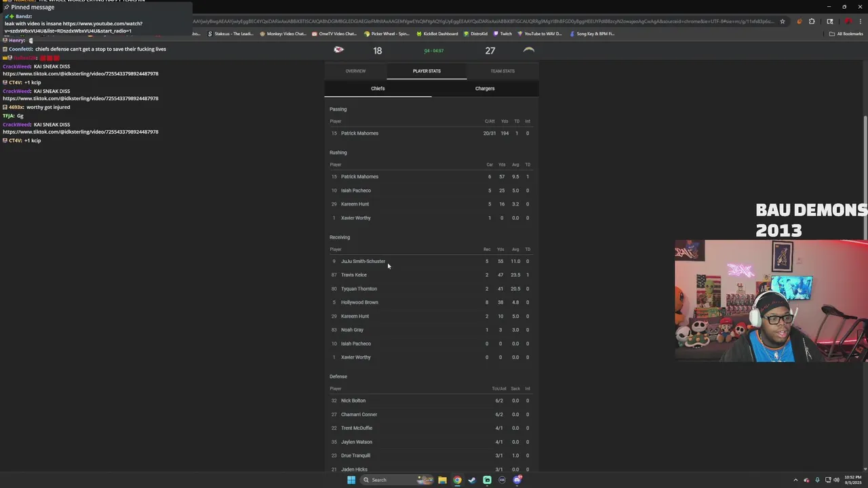The height and width of the screenshot is (488, 868).
Task: Click the Chargers team logo in scoreboard
Action: 529,50
